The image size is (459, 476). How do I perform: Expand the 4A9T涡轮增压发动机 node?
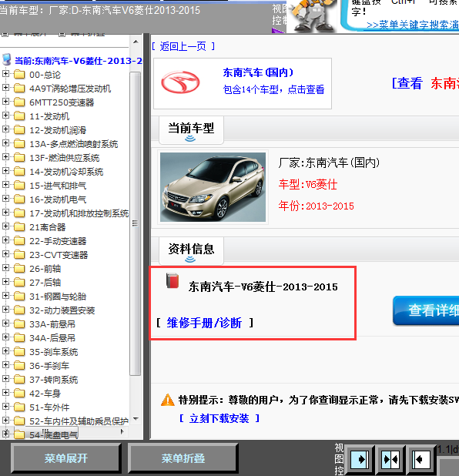(x=5, y=88)
